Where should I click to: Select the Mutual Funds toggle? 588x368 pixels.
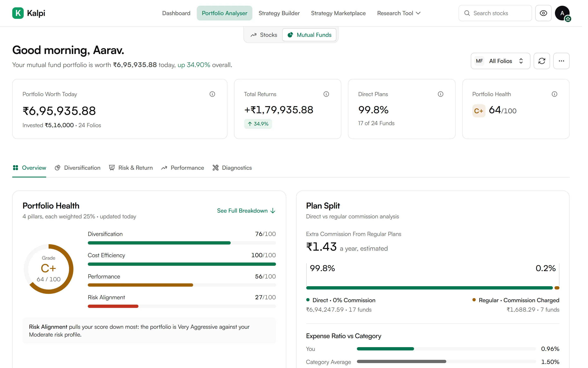point(309,35)
